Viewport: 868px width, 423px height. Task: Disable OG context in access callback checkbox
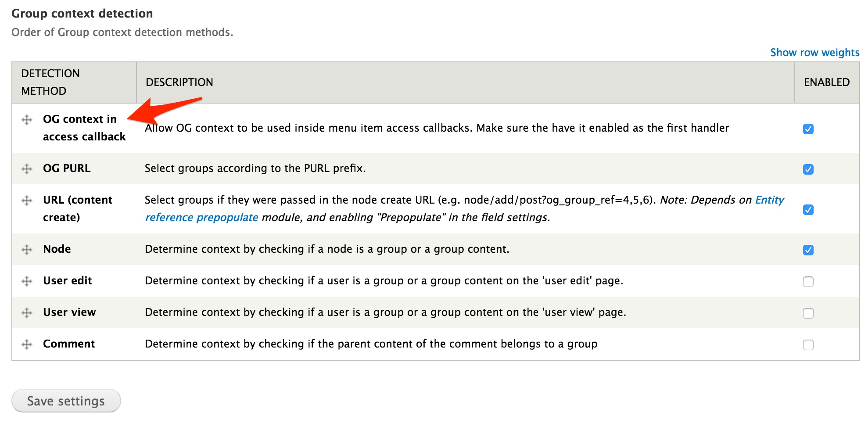[808, 129]
